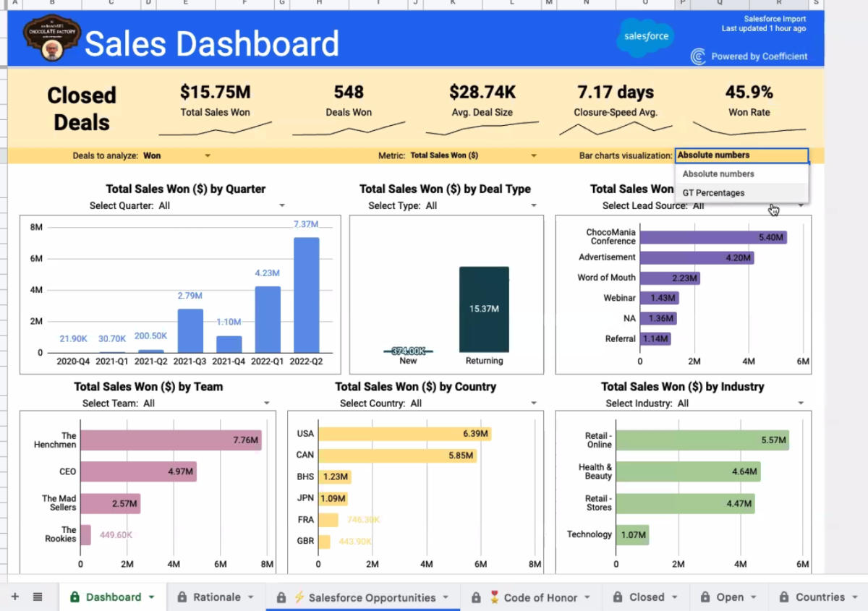This screenshot has height=611, width=868.
Task: Choose GT Percentages from the dropdown list
Action: coord(713,193)
